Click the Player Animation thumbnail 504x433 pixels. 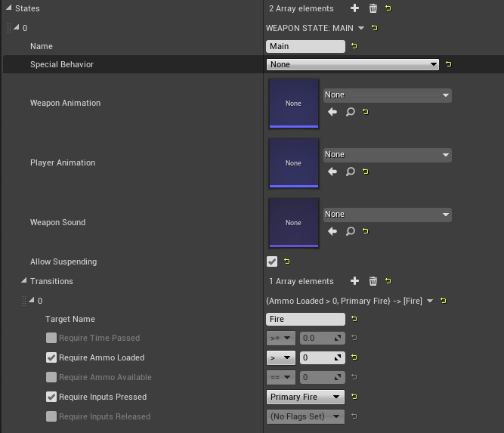click(x=294, y=163)
